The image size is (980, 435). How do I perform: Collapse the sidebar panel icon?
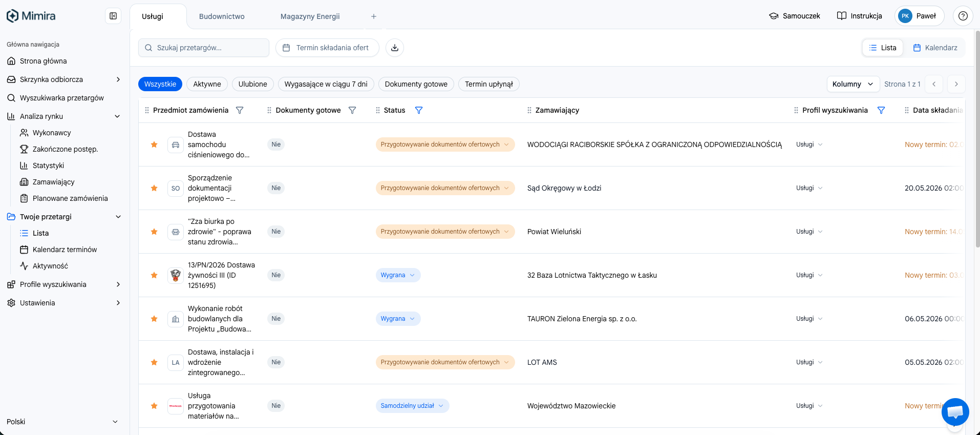[x=113, y=16]
